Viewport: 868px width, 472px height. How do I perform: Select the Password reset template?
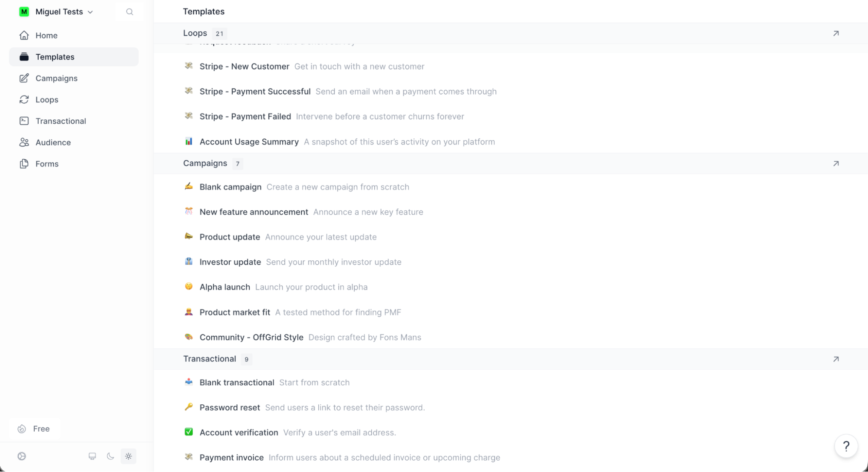click(x=229, y=407)
